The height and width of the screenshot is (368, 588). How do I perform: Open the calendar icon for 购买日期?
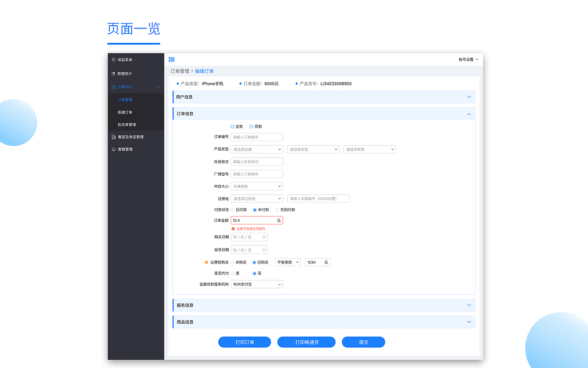[264, 237]
